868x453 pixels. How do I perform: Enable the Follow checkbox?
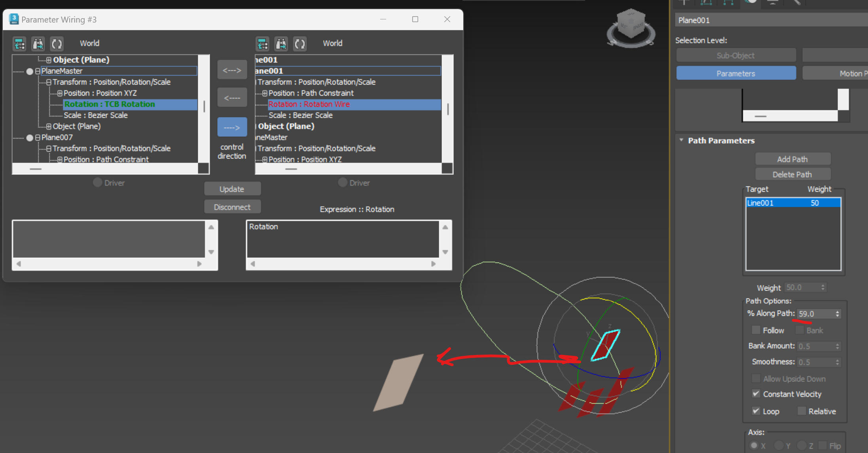click(756, 330)
